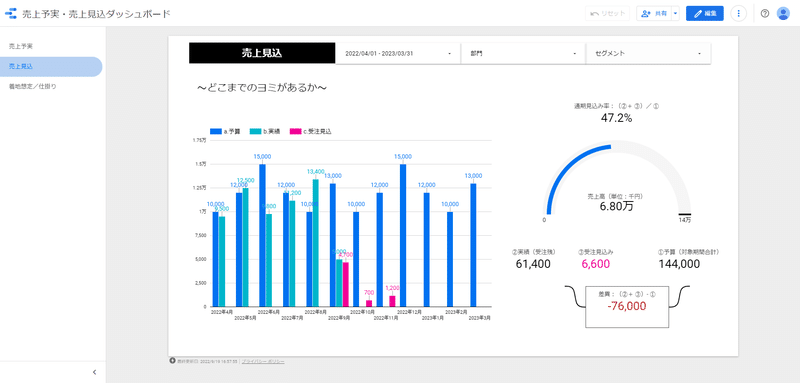800x383 pixels.
Task: Click the pink 2022年10月 bar labeled 700
Action: pos(369,303)
